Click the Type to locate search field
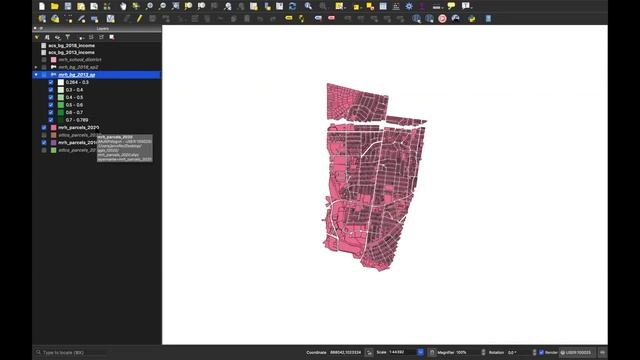 pos(71,352)
